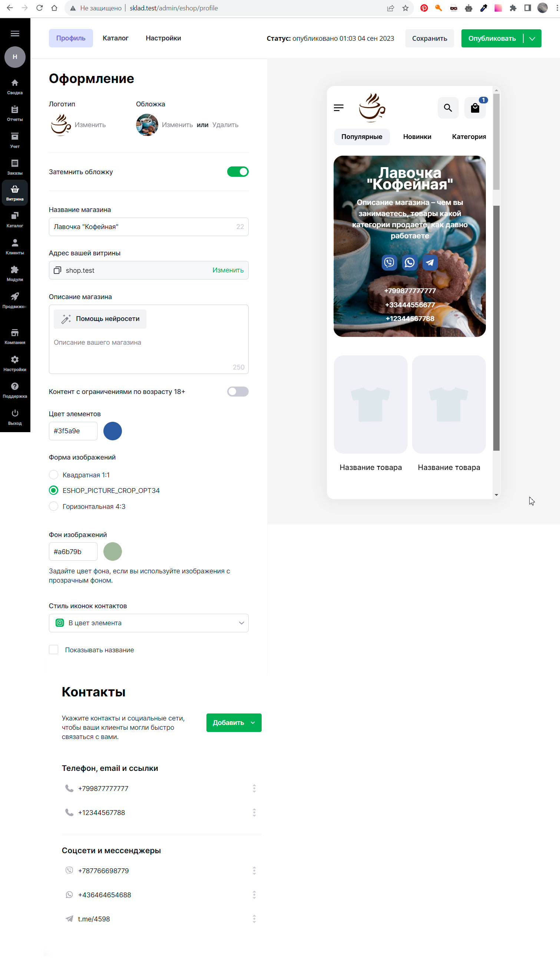Expand the Стиль иконок контактов dropdown

click(x=149, y=623)
